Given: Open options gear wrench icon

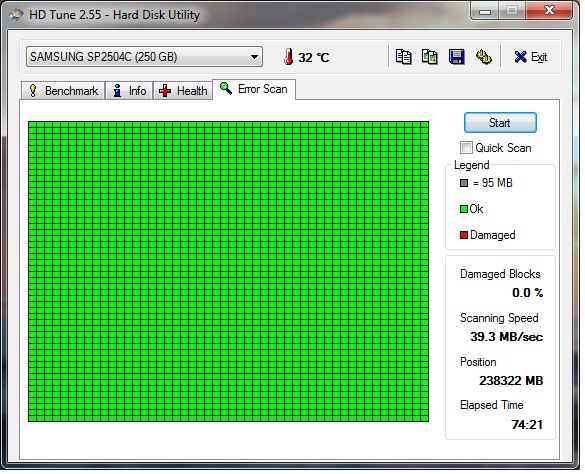Looking at the screenshot, I should pyautogui.click(x=484, y=57).
